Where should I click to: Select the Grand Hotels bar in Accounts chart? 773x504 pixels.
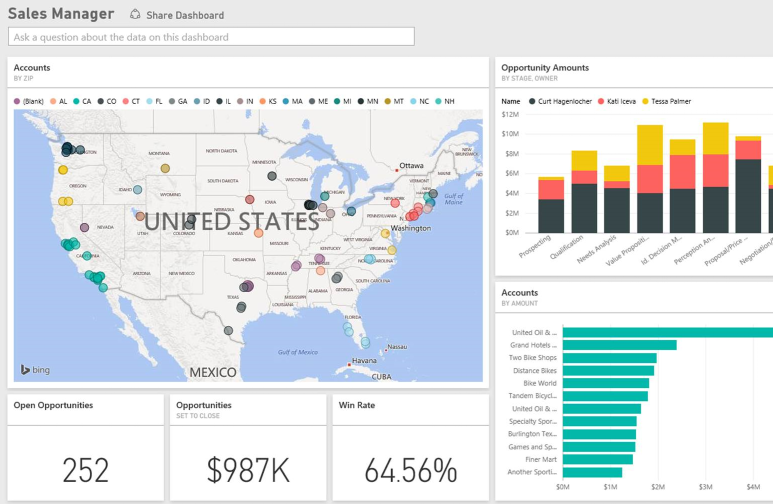(x=620, y=345)
